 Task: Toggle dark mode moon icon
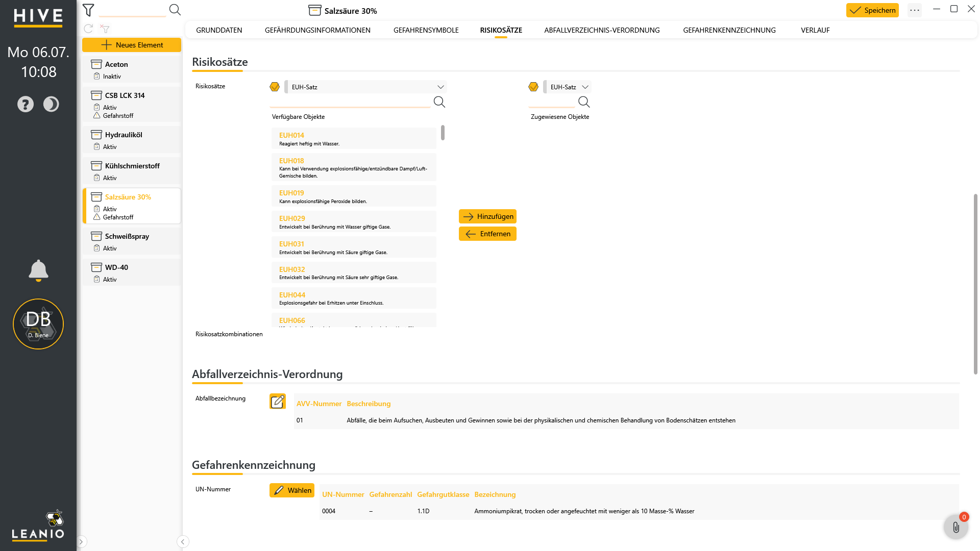coord(51,104)
